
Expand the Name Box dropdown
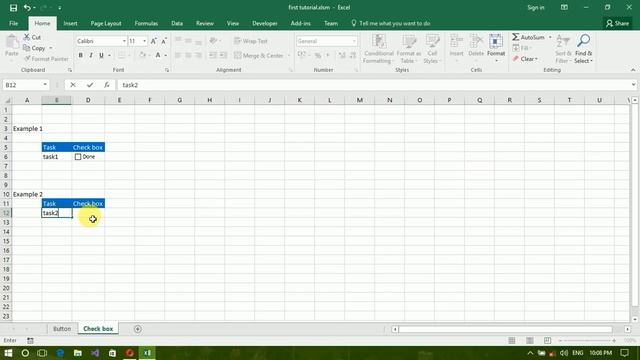point(45,85)
